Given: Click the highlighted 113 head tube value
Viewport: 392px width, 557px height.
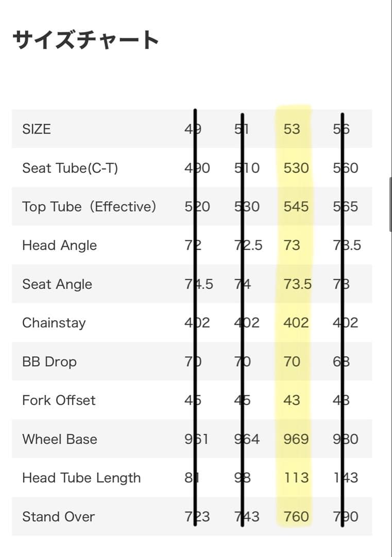Looking at the screenshot, I should 296,478.
